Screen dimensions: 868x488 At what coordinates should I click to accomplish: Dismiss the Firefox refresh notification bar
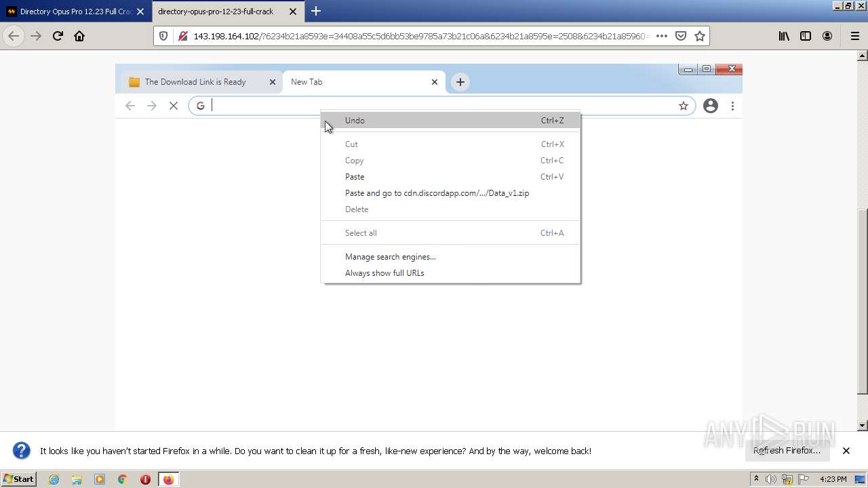coord(846,451)
